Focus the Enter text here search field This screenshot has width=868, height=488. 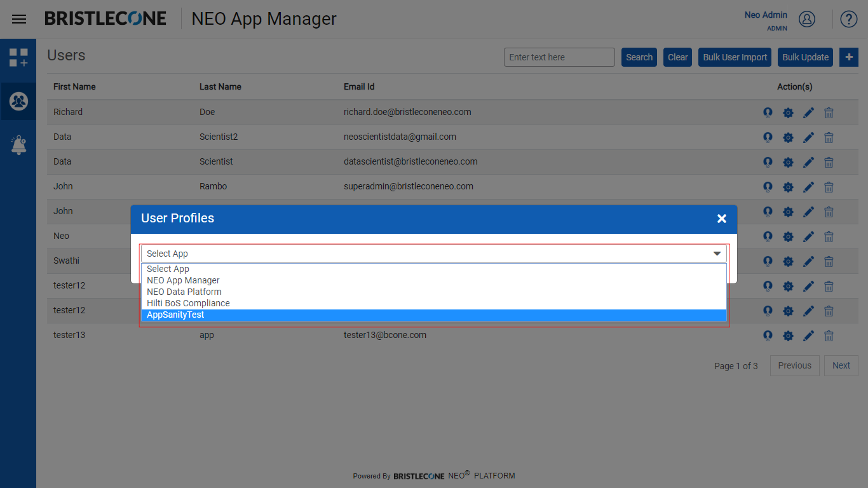pyautogui.click(x=559, y=57)
